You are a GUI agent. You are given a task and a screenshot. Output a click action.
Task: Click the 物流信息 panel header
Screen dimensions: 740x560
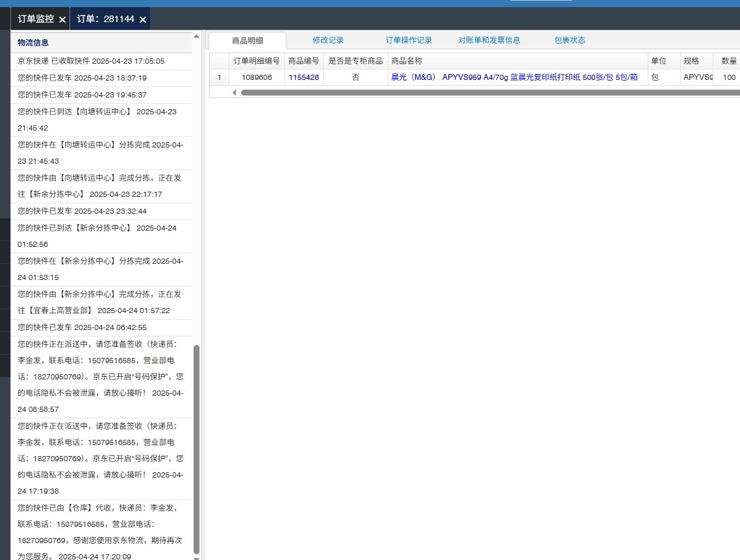coord(101,42)
